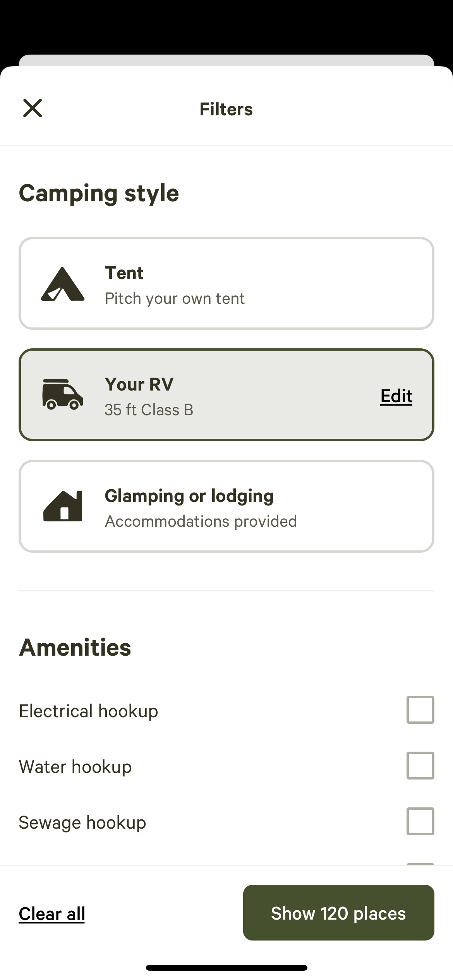
Task: Tap the Water hookup label
Action: 75,767
